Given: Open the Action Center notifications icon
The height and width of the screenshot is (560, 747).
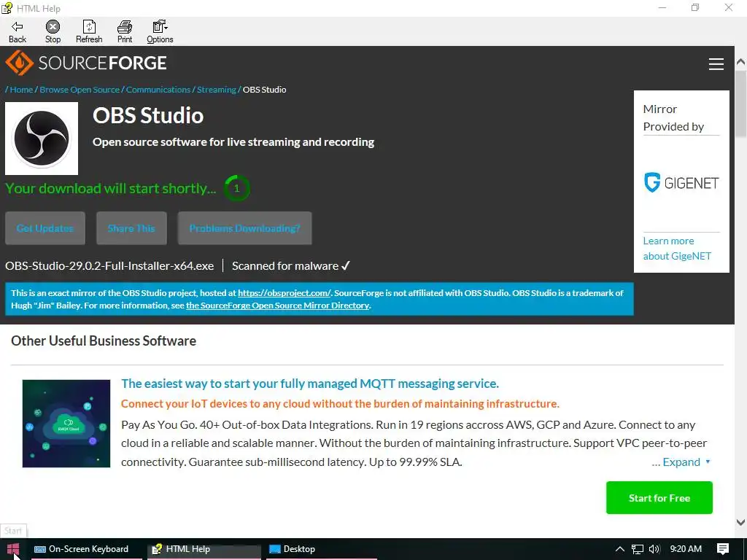Looking at the screenshot, I should (x=723, y=549).
